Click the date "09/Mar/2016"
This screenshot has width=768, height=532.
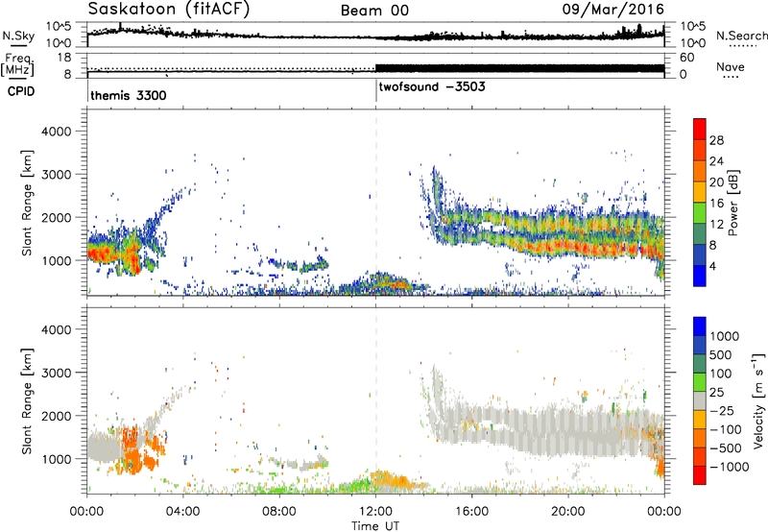click(613, 9)
